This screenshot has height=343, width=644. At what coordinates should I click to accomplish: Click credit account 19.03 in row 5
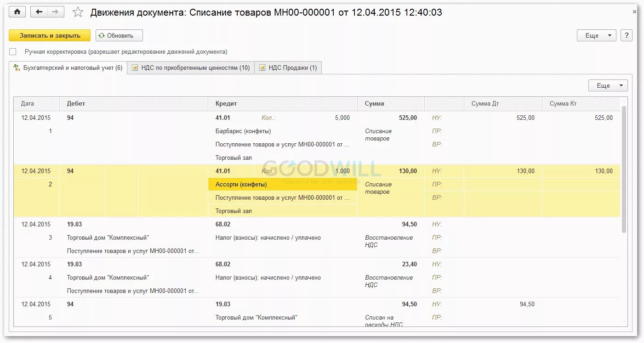[x=223, y=304]
